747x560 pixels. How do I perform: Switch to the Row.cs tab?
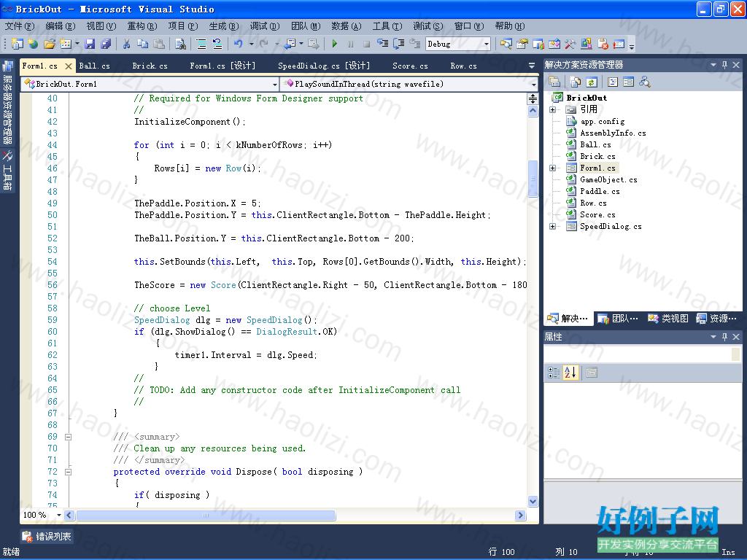click(x=463, y=66)
